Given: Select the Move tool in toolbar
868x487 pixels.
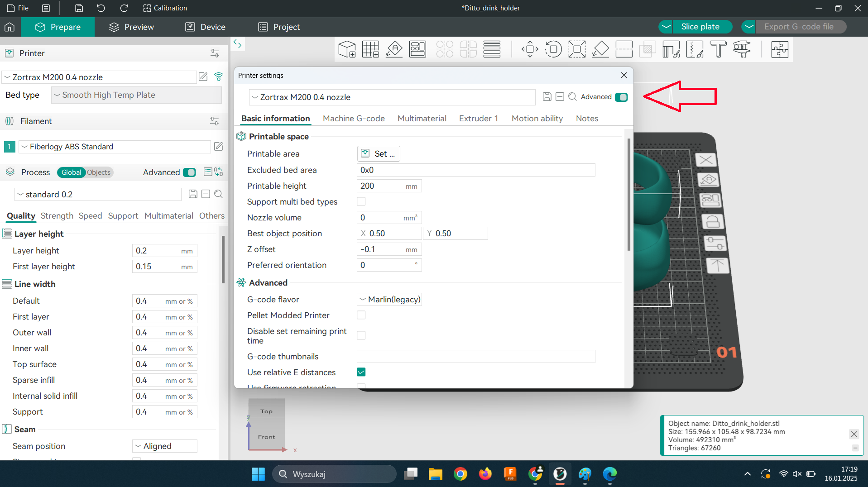Looking at the screenshot, I should tap(530, 49).
